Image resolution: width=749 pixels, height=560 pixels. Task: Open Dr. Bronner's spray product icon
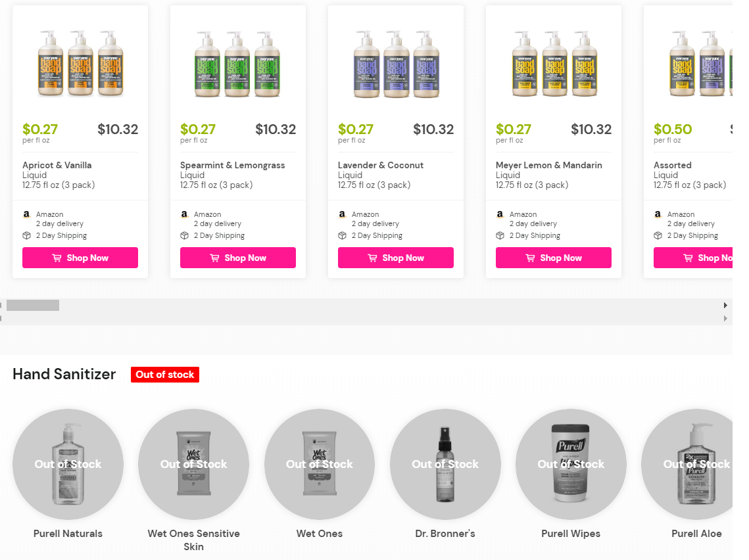pyautogui.click(x=445, y=464)
